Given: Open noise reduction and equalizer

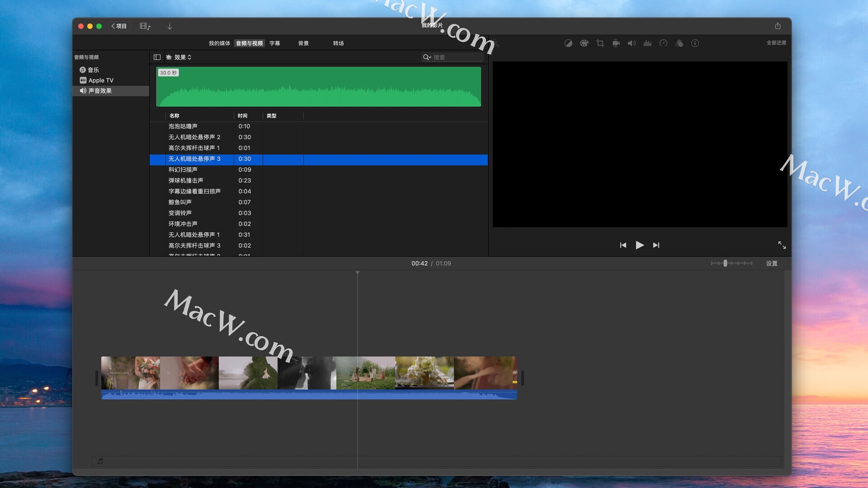Looking at the screenshot, I should (x=647, y=43).
